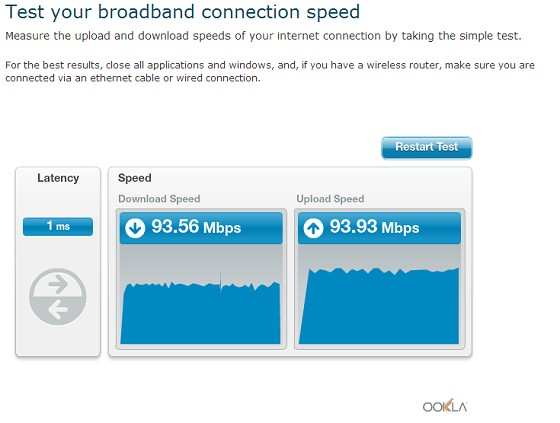Click the left-pointing arrow in latency icon
Viewport: 560px width, 423px height.
58,309
